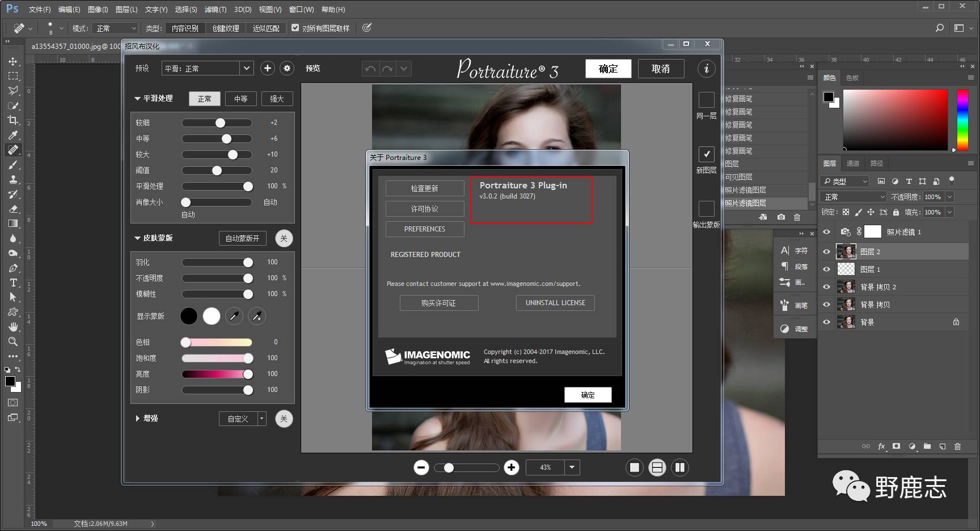980x531 pixels.
Task: Open the history dropdown arrow
Action: pyautogui.click(x=404, y=69)
